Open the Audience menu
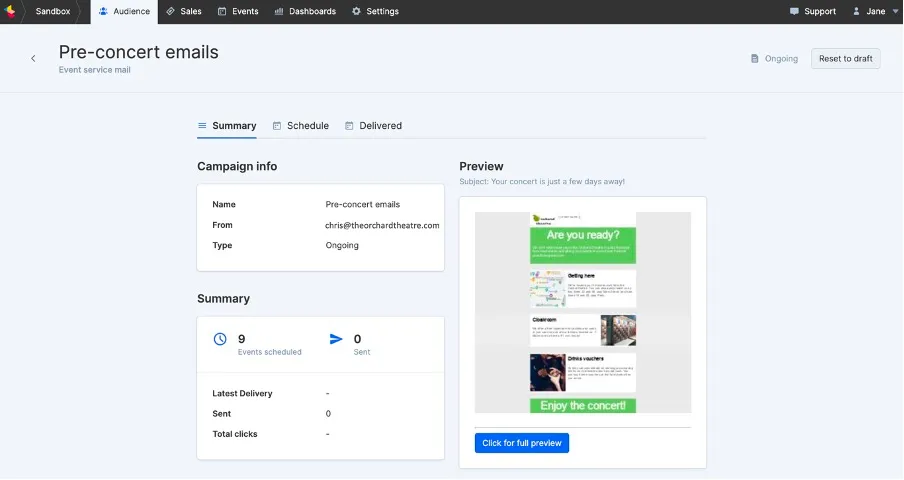The image size is (904, 480). pos(124,12)
